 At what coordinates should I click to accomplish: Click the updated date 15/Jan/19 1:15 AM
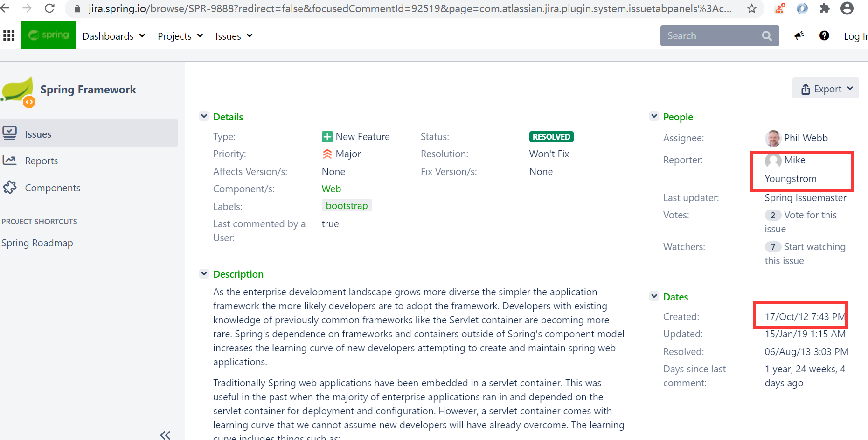point(805,334)
